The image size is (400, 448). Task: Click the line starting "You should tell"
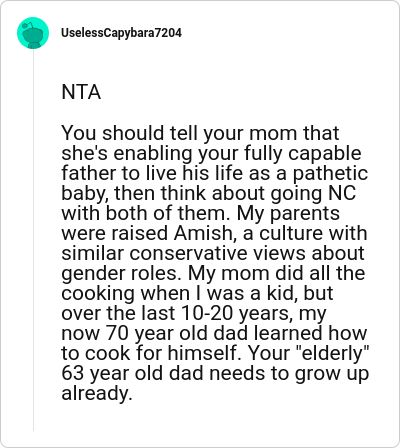click(x=200, y=133)
